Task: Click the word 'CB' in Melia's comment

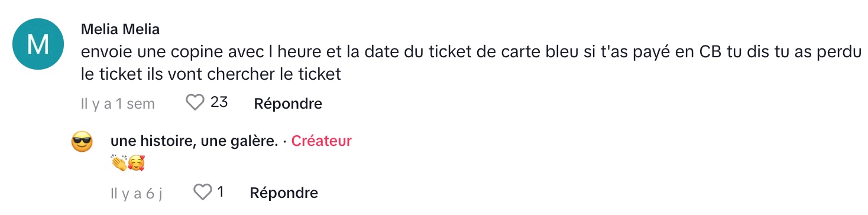Action: pos(709,51)
